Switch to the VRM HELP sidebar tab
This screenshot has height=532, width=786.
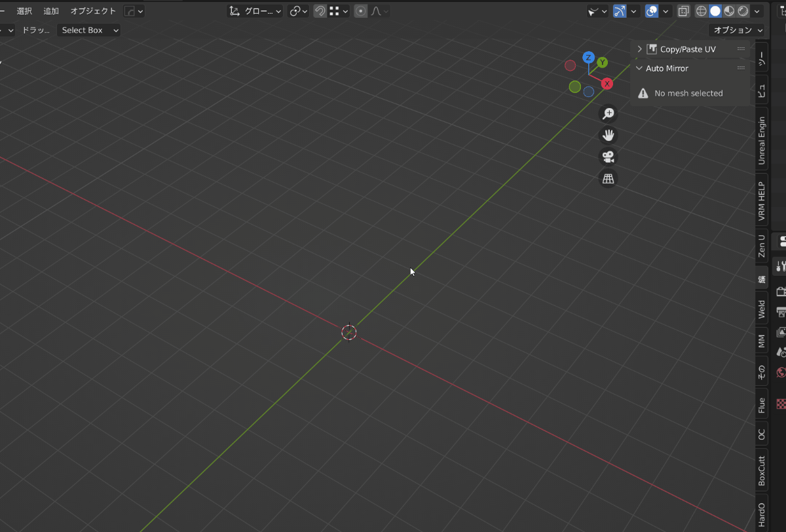[761, 200]
